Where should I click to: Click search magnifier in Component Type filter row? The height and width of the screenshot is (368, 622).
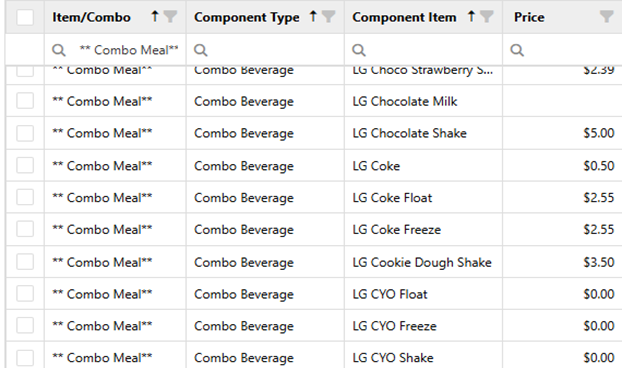(201, 50)
